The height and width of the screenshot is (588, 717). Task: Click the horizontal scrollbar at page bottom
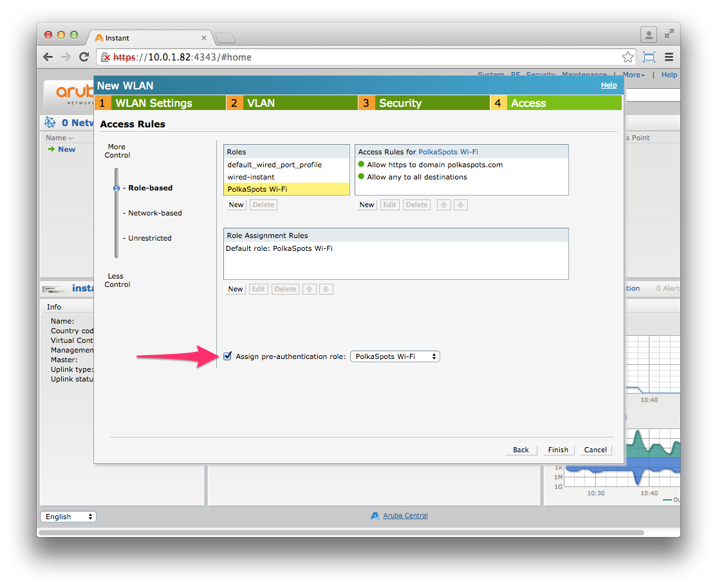click(342, 532)
